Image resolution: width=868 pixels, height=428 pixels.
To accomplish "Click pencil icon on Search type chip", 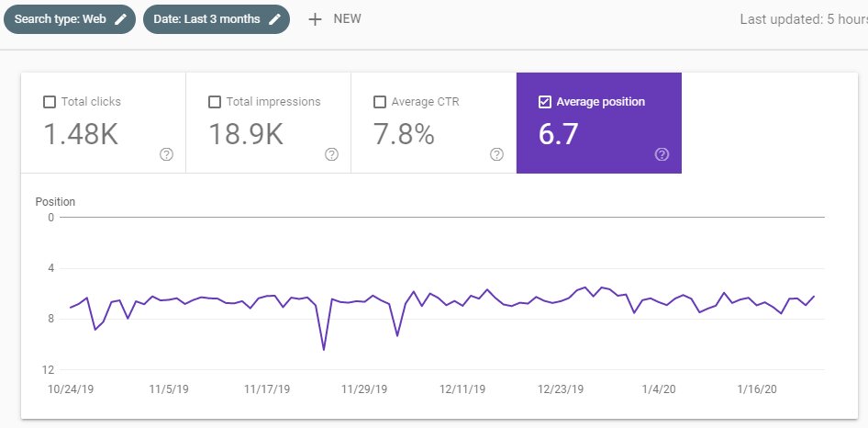I will click(x=120, y=19).
